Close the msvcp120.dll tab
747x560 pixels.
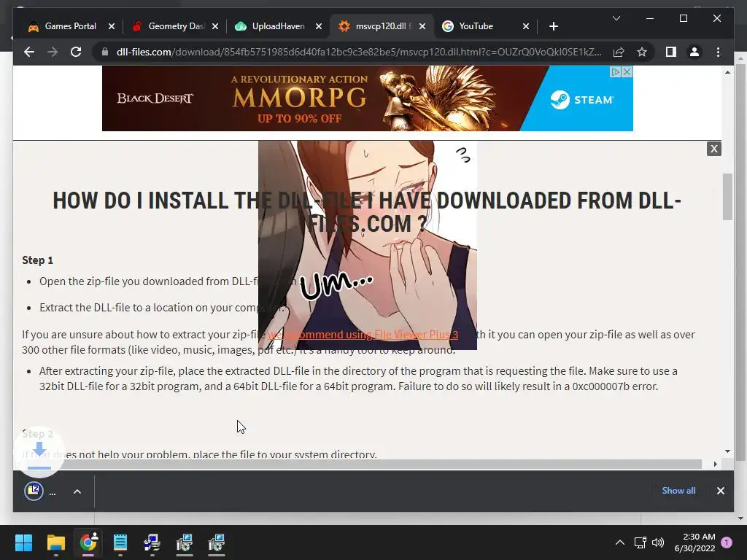click(422, 26)
